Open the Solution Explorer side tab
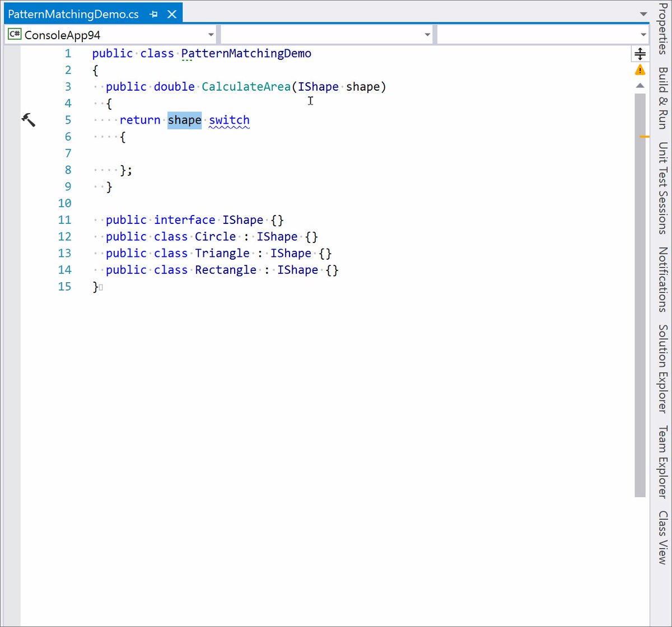Image resolution: width=672 pixels, height=627 pixels. (664, 368)
